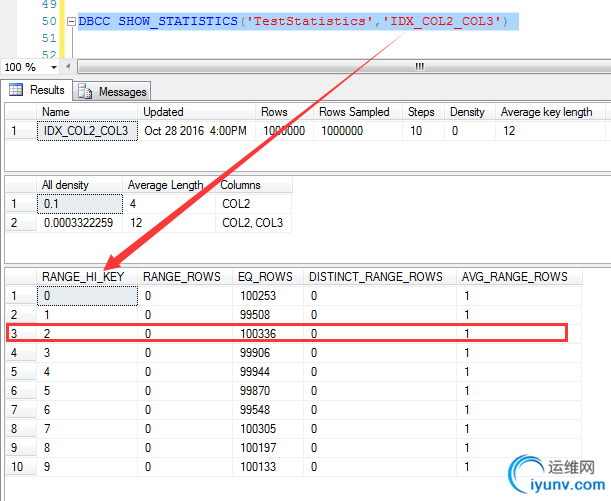Screen dimensions: 611x501
Task: Click the Messages tab page icon
Action: point(85,92)
